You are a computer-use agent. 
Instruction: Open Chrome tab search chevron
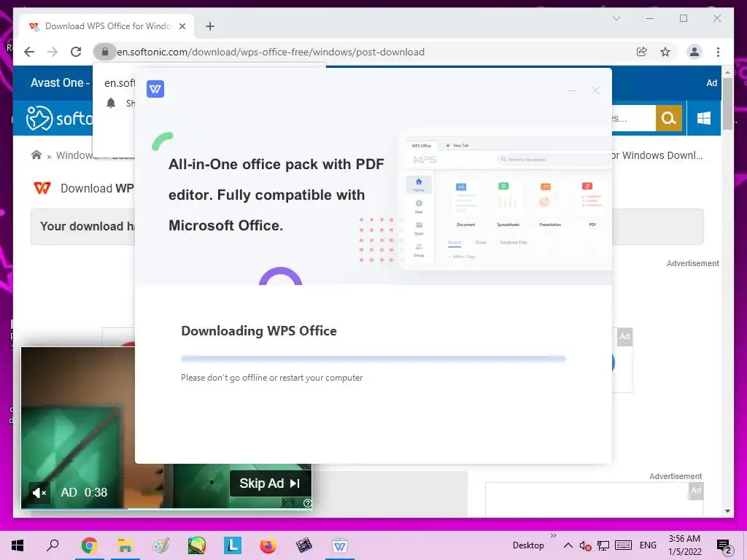pyautogui.click(x=616, y=18)
